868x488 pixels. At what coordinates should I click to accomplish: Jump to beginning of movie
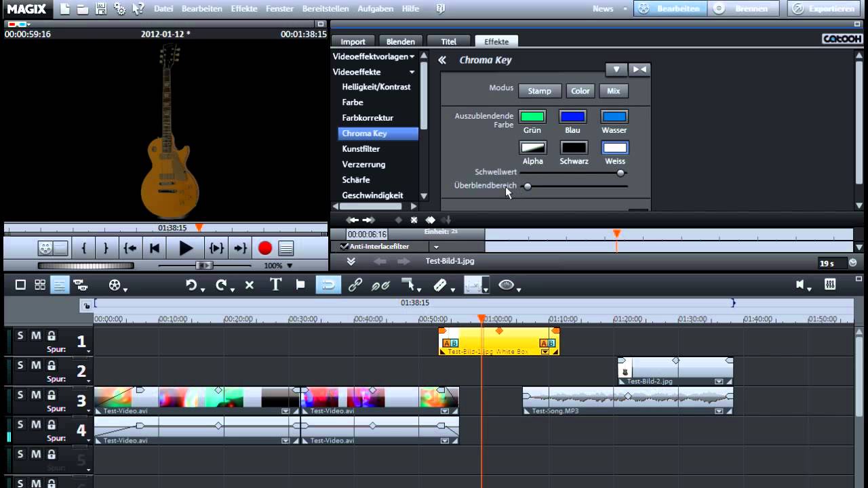click(x=155, y=249)
